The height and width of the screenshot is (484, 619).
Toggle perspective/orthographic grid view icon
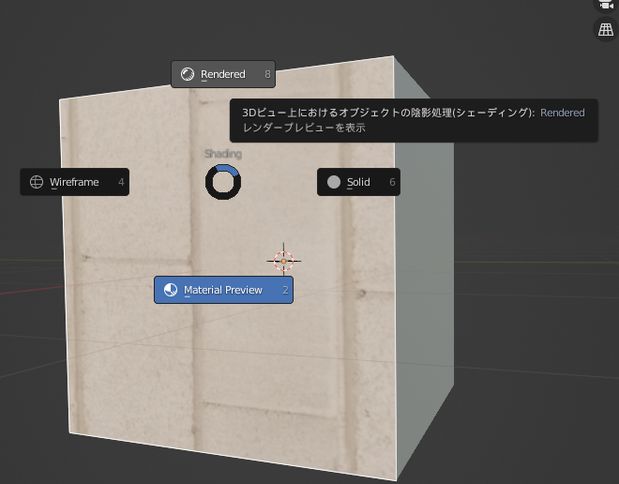[x=606, y=30]
